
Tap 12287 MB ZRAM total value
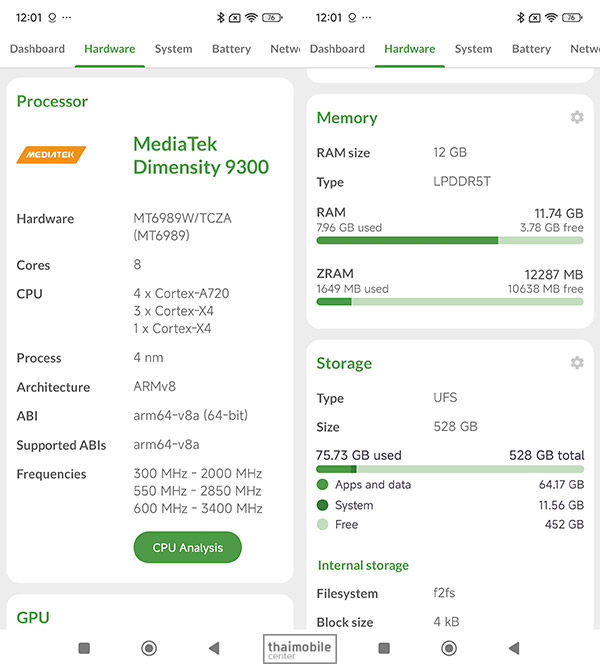pyautogui.click(x=554, y=274)
